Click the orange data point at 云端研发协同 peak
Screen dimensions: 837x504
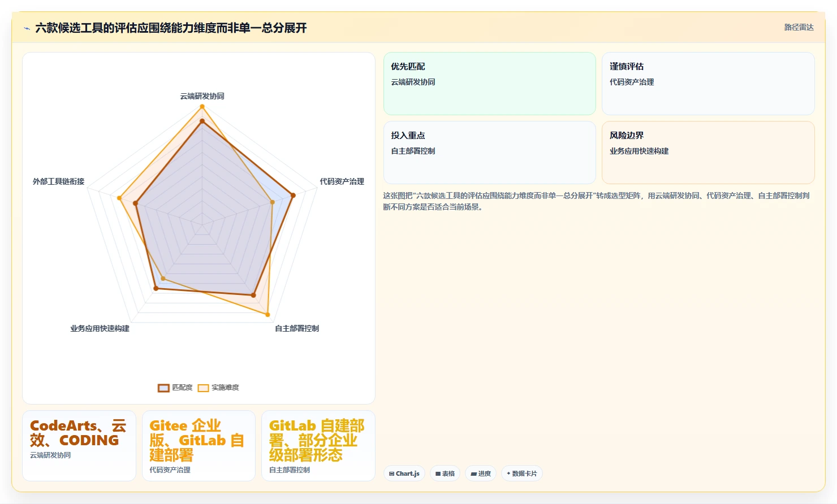click(x=202, y=106)
